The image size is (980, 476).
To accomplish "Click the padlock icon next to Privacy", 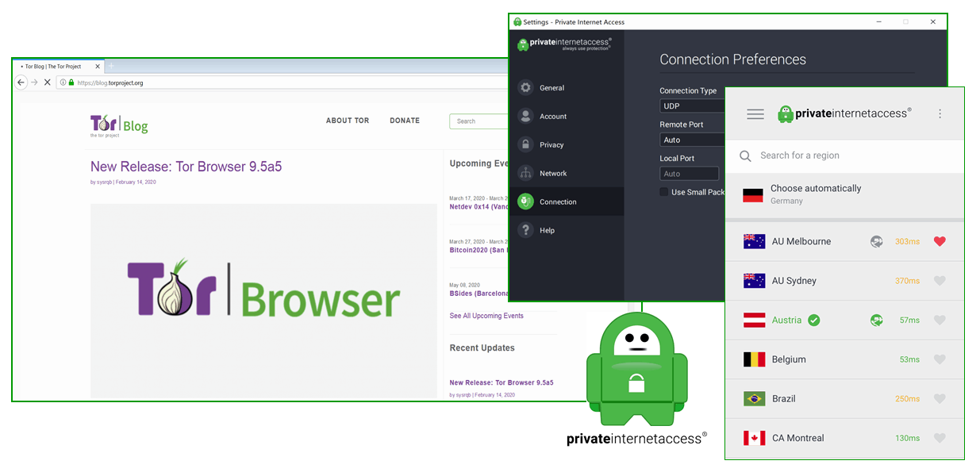I will 525,145.
